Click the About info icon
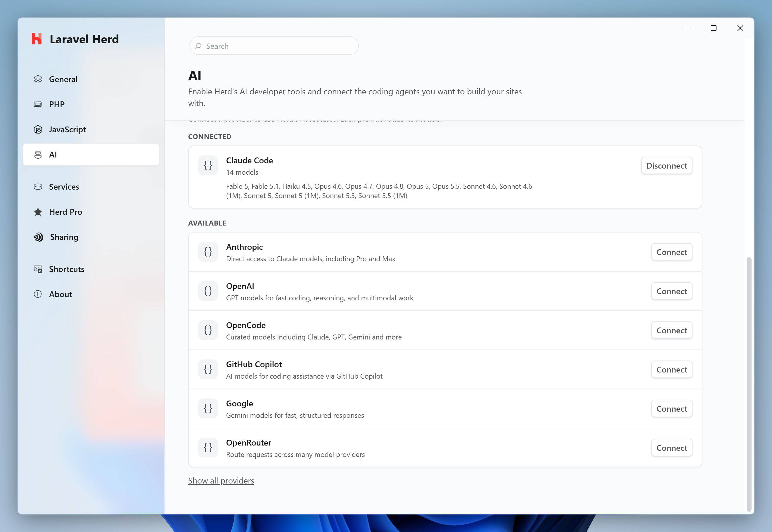This screenshot has width=772, height=532. [38, 294]
